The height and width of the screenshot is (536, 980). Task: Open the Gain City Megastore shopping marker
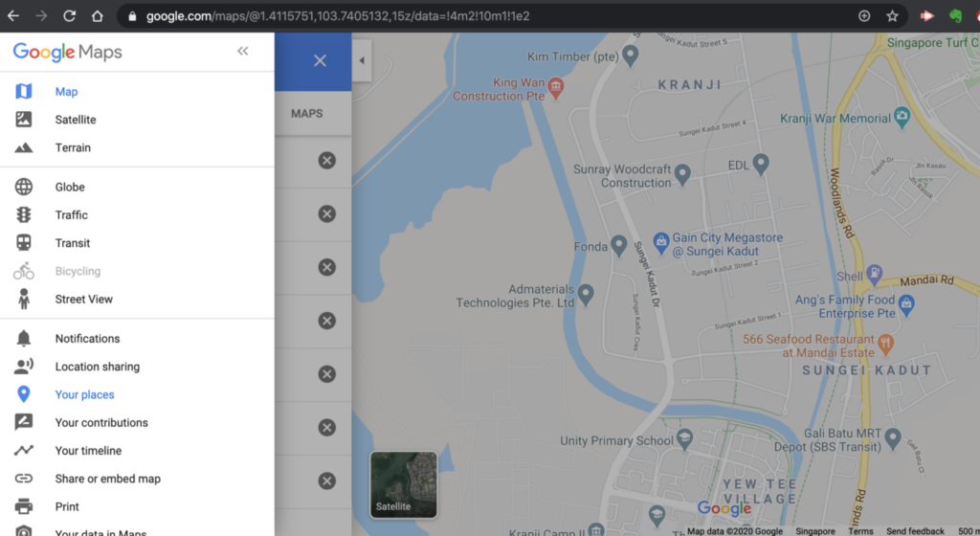tap(661, 243)
